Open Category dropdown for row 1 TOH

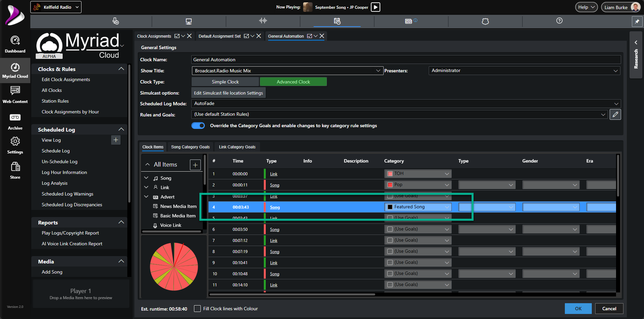[x=418, y=174]
